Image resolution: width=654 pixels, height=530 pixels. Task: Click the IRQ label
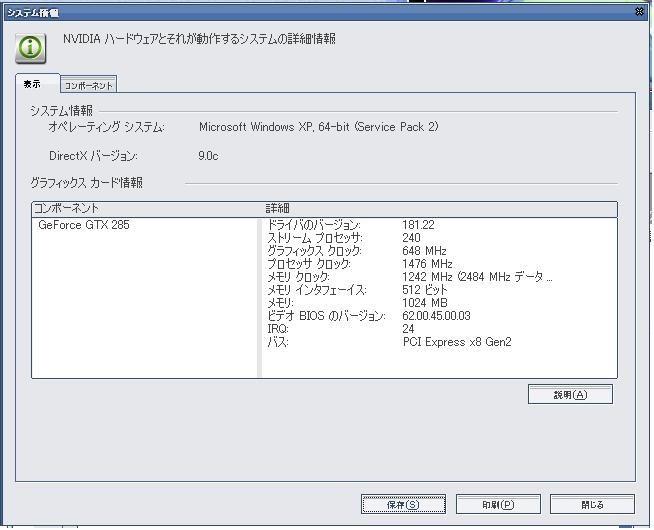278,329
